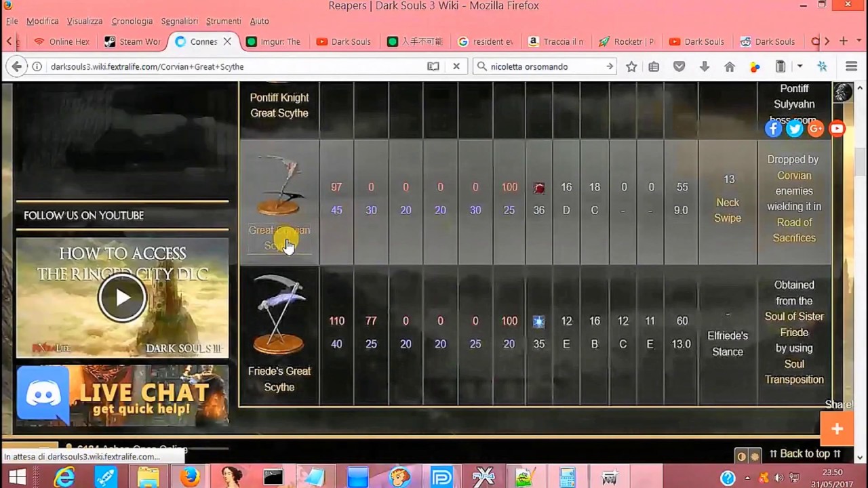868x488 pixels.
Task: Close the active Connes tab
Action: [227, 41]
